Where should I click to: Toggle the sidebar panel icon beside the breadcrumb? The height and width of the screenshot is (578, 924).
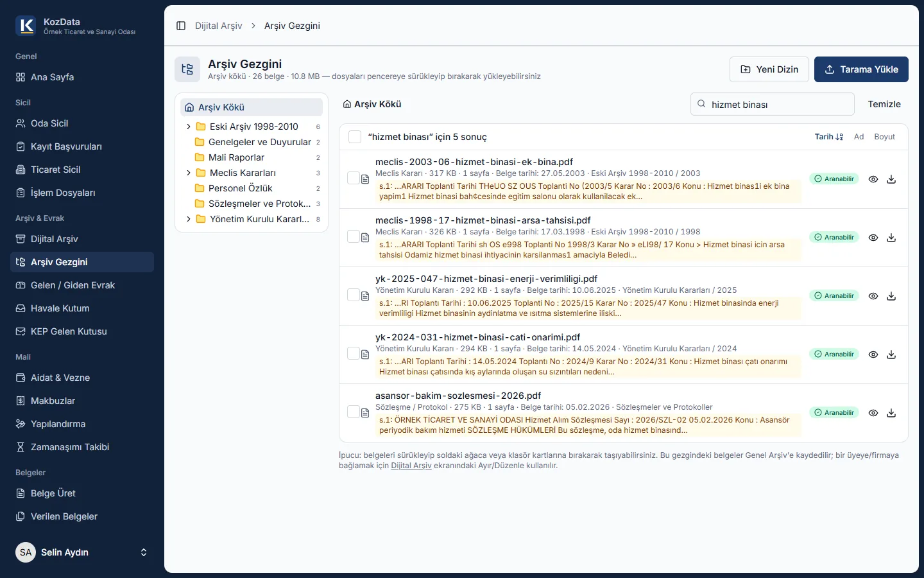(x=181, y=26)
